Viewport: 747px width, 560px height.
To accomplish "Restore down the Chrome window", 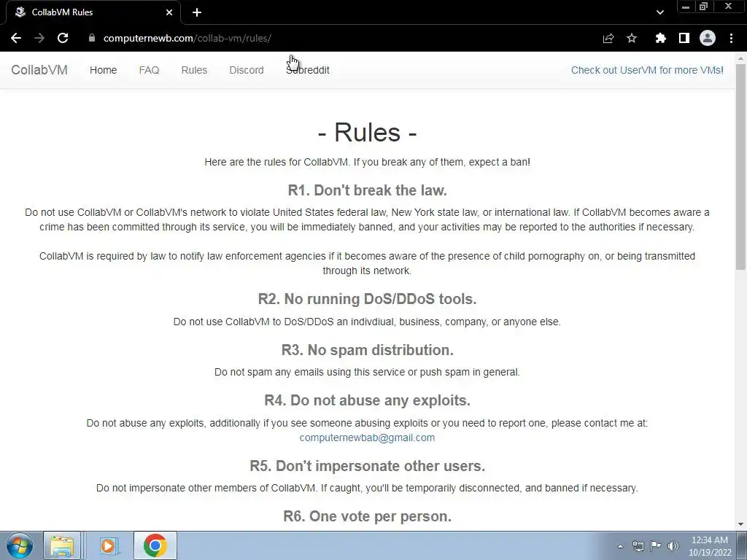I will click(x=703, y=7).
